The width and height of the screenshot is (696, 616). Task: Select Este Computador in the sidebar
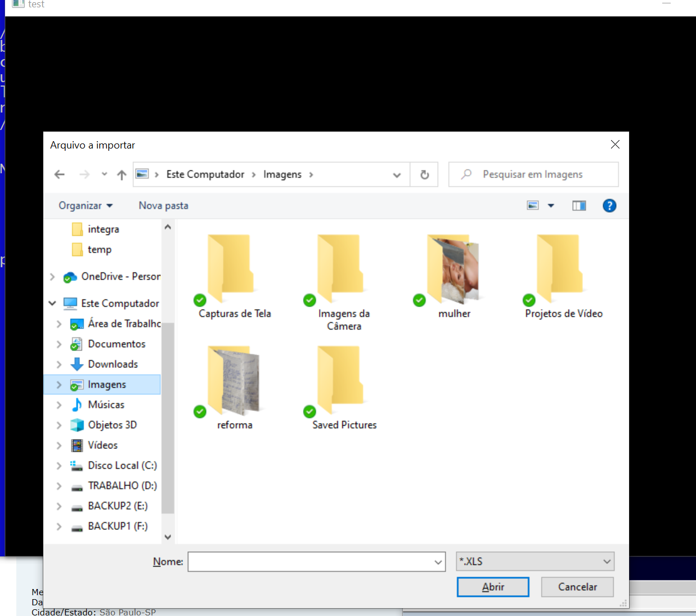point(111,303)
